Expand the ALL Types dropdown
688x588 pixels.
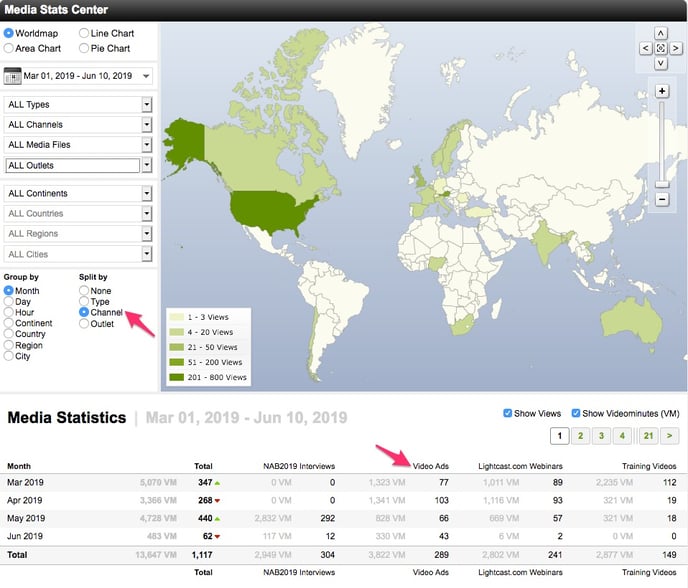pos(146,104)
